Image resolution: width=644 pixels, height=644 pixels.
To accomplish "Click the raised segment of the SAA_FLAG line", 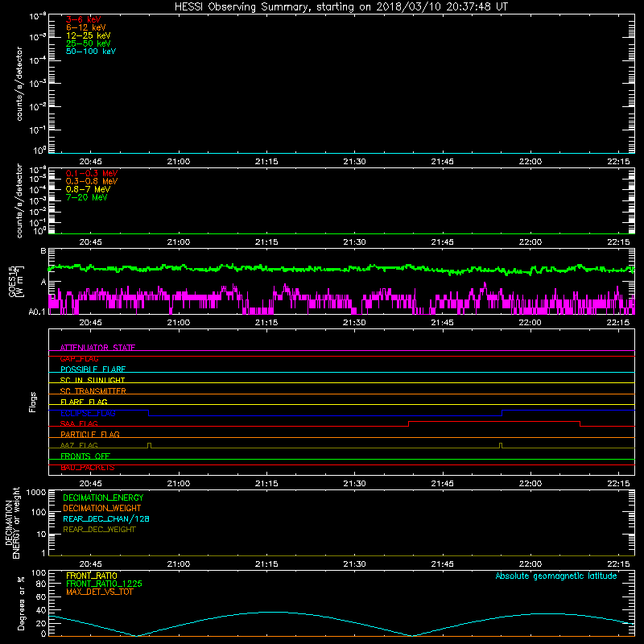I will click(494, 421).
